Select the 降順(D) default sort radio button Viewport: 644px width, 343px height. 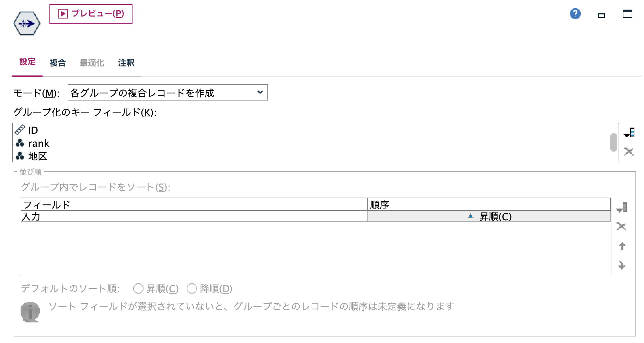pyautogui.click(x=192, y=289)
